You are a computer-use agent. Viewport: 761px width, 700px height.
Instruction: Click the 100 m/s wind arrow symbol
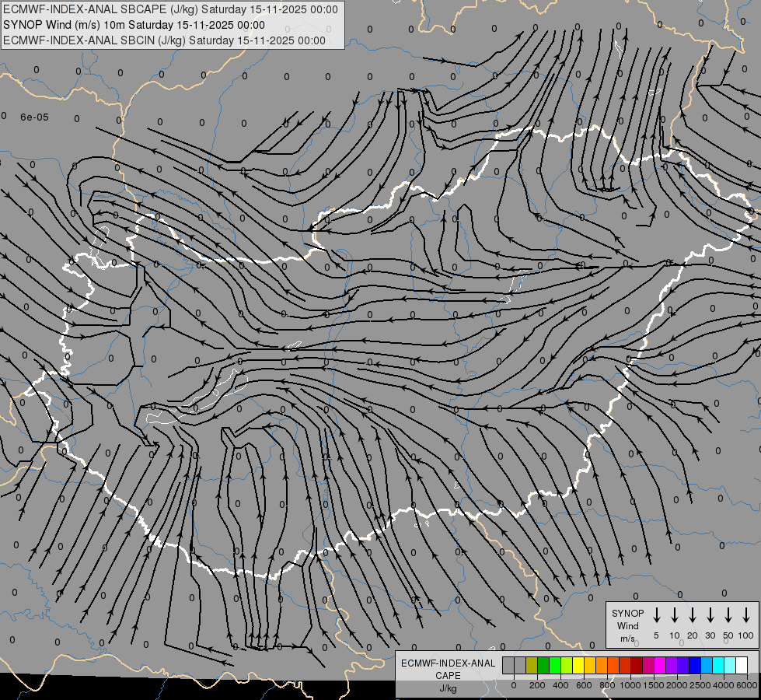click(x=746, y=615)
